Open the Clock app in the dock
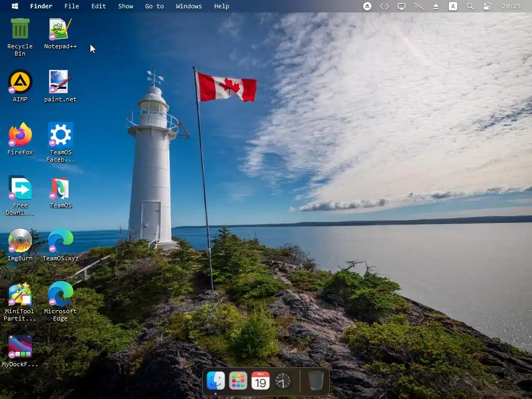Viewport: 532px width, 399px height. 283,380
